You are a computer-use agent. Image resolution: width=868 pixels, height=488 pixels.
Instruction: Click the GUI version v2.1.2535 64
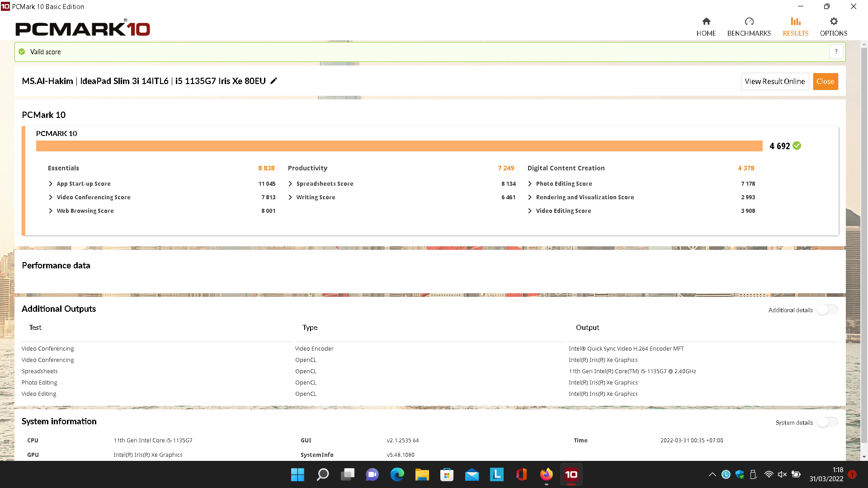coord(403,441)
